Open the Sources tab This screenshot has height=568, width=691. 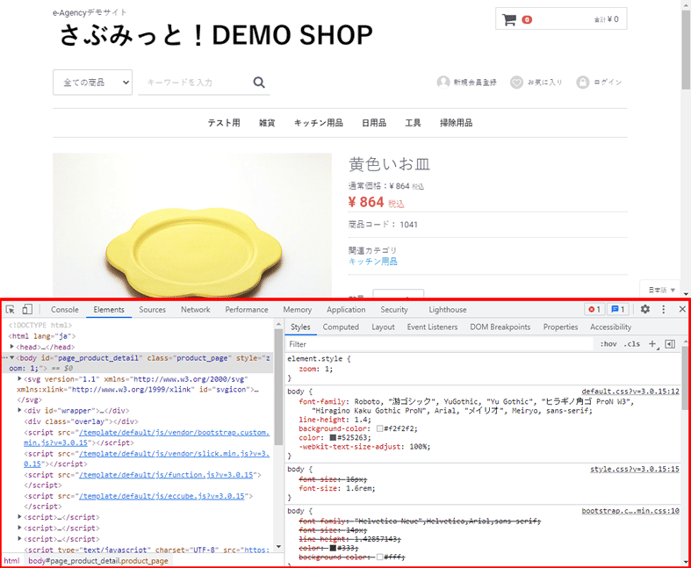click(152, 310)
